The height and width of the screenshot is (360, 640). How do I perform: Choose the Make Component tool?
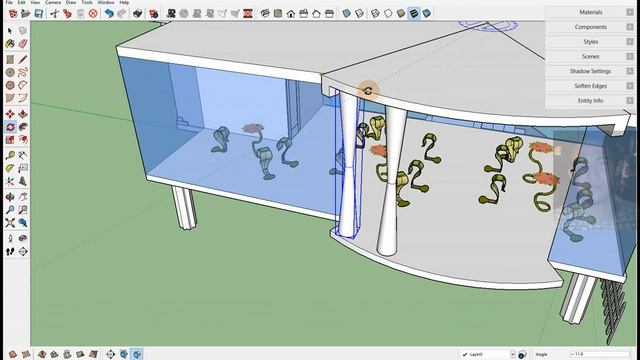tap(23, 31)
